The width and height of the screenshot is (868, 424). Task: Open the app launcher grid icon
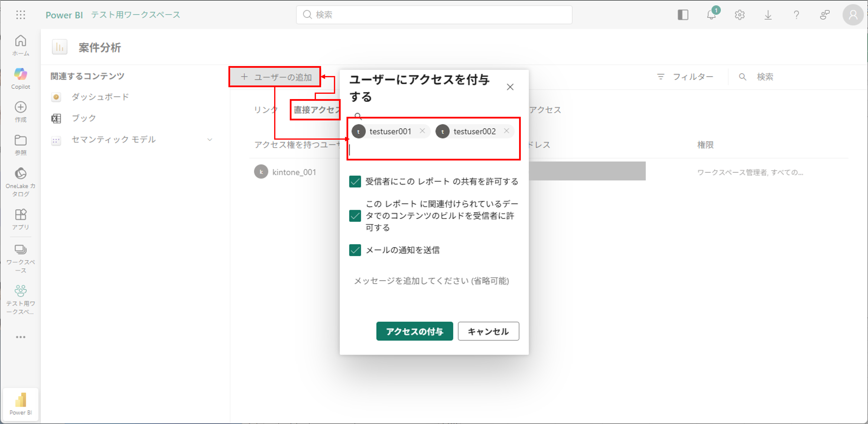pos(21,15)
